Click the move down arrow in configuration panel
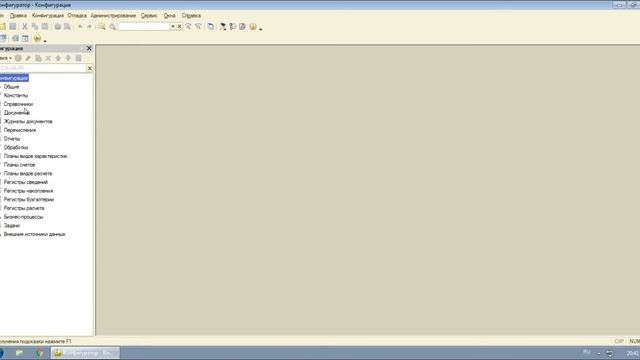The width and height of the screenshot is (640, 360). pyautogui.click(x=68, y=58)
